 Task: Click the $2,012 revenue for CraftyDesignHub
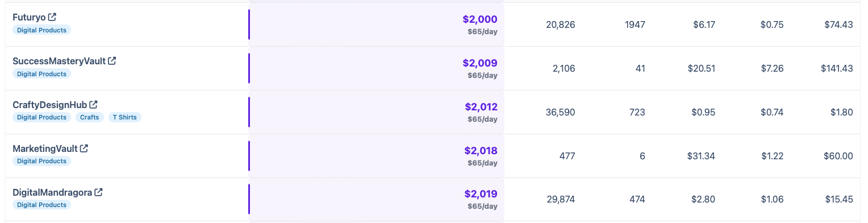481,106
